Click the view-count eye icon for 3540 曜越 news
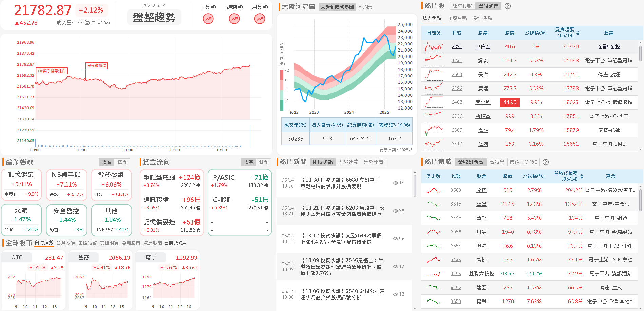Image resolution: width=644 pixels, height=311 pixels. [395, 294]
